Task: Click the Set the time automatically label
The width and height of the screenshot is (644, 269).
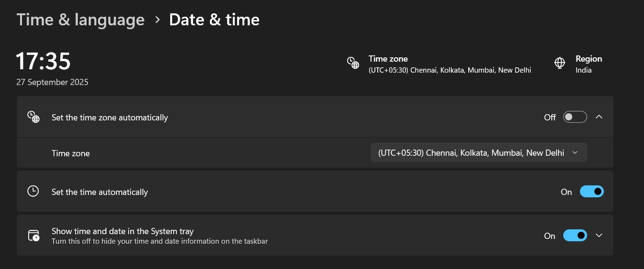Action: 99,192
